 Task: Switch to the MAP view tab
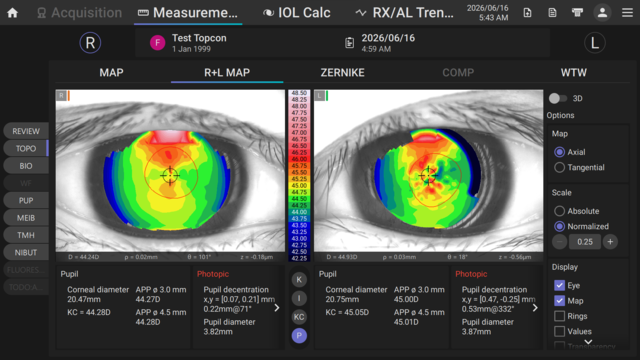tap(111, 73)
